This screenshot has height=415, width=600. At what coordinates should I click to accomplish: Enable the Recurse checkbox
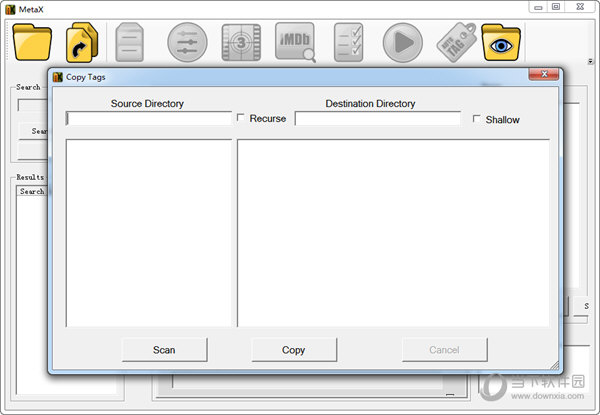[241, 118]
